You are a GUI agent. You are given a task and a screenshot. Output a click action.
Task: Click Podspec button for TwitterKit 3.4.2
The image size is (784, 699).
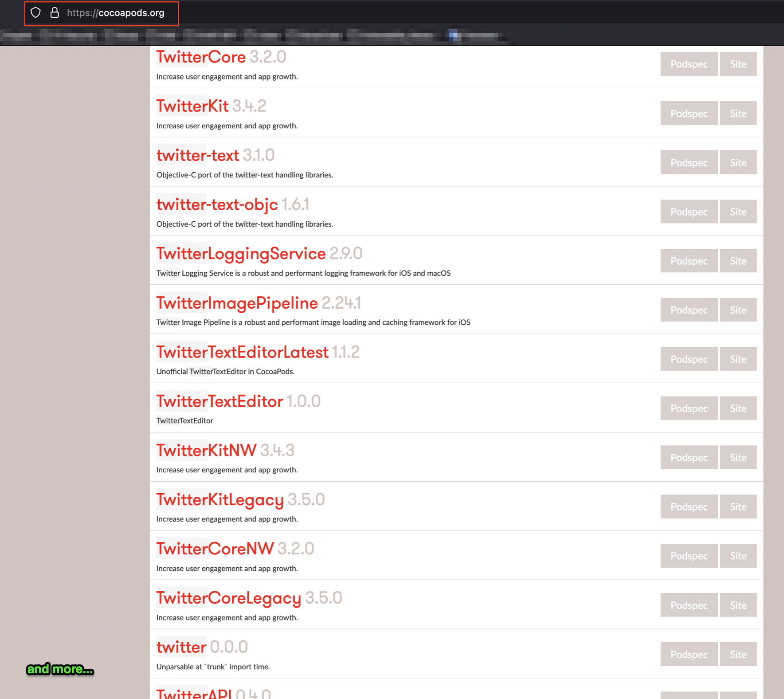[689, 114]
